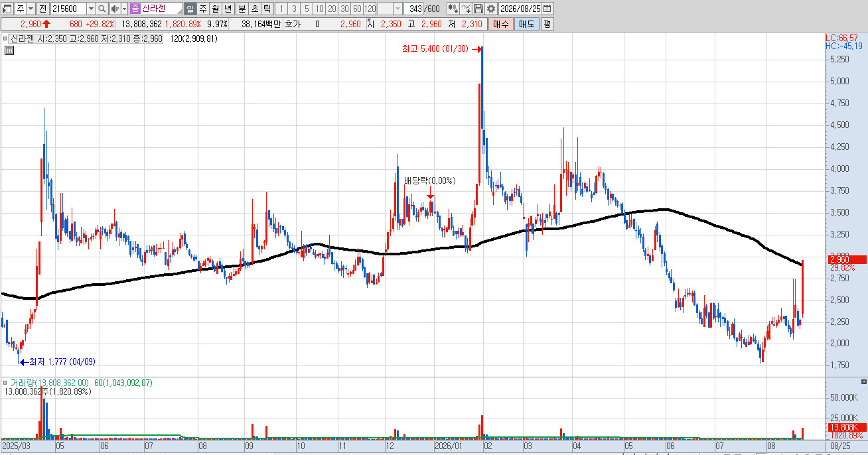This screenshot has height=455, width=868.
Task: Focus the stock code field 215600
Action: point(68,9)
